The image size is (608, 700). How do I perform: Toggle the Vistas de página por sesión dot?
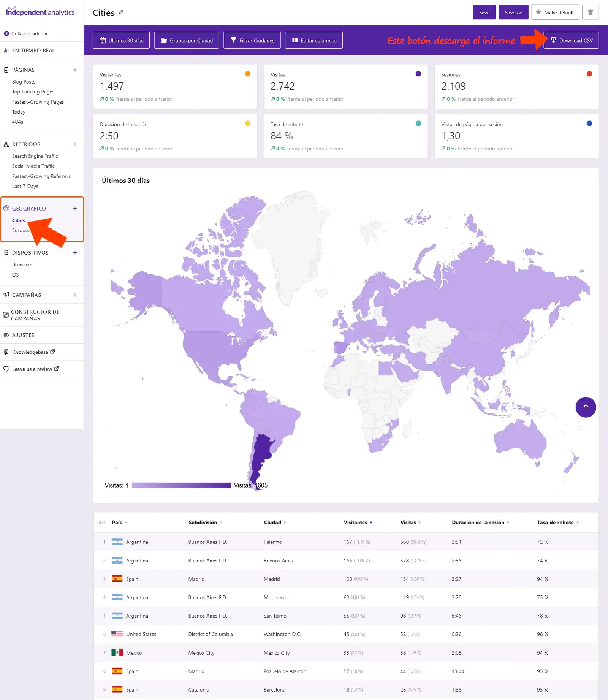point(589,124)
